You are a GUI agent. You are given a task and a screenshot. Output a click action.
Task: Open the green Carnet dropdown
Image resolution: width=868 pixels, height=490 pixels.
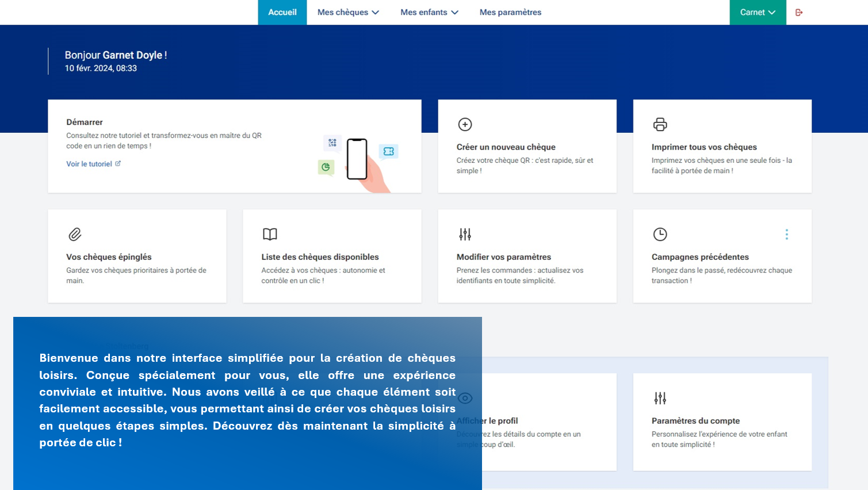tap(758, 13)
